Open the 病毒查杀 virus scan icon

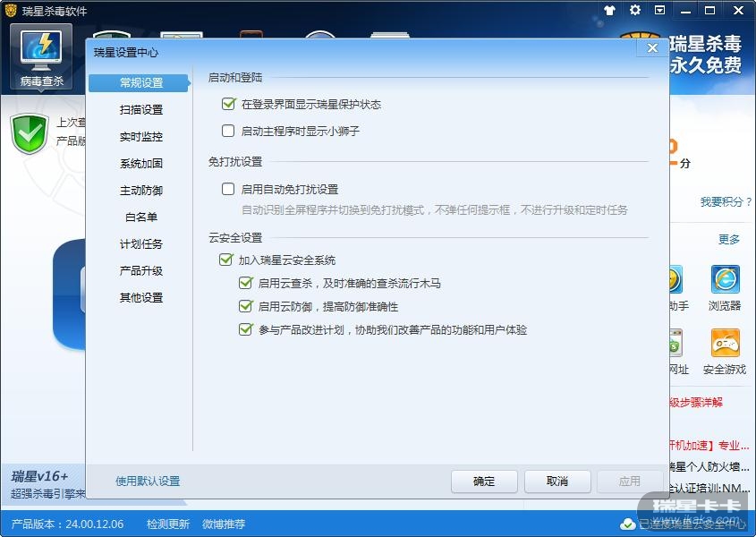click(x=41, y=58)
